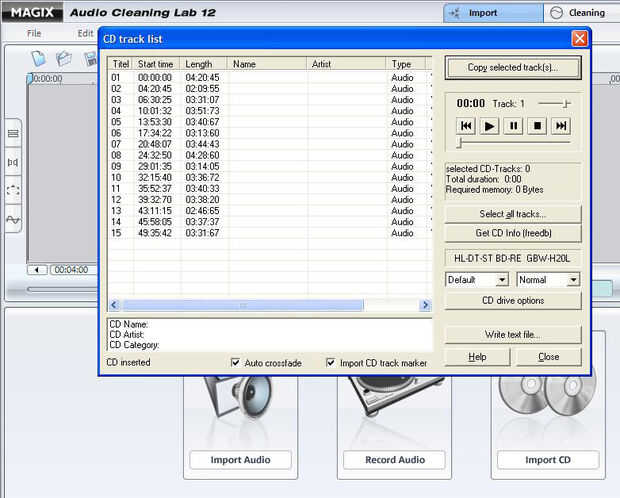Play the selected CD track
This screenshot has height=498, width=620.
click(x=489, y=126)
